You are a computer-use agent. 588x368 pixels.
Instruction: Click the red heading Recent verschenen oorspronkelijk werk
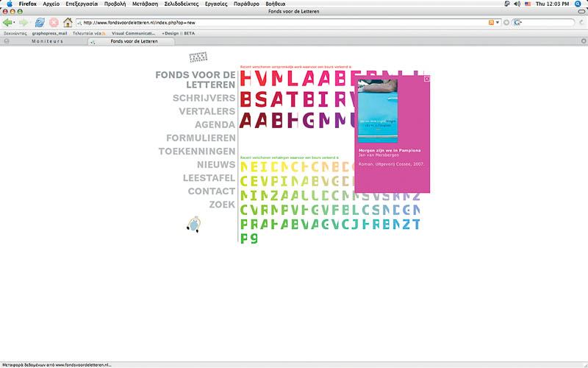tap(296, 67)
